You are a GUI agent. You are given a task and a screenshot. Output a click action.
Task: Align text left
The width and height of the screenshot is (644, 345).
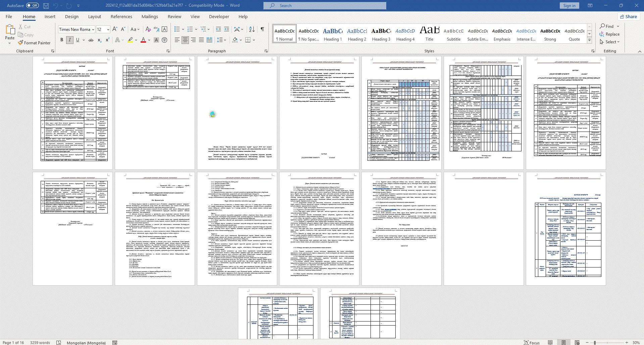click(177, 40)
